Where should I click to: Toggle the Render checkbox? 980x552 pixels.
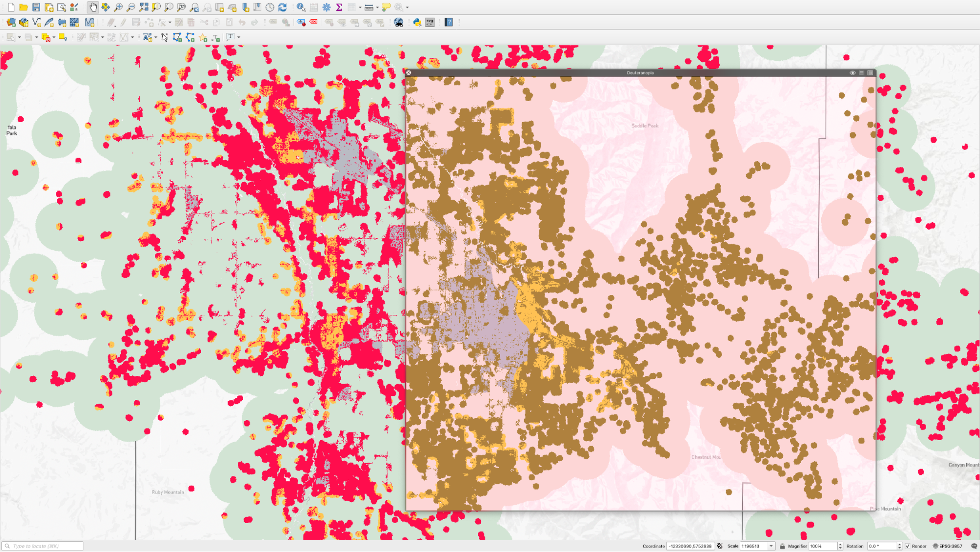point(908,546)
